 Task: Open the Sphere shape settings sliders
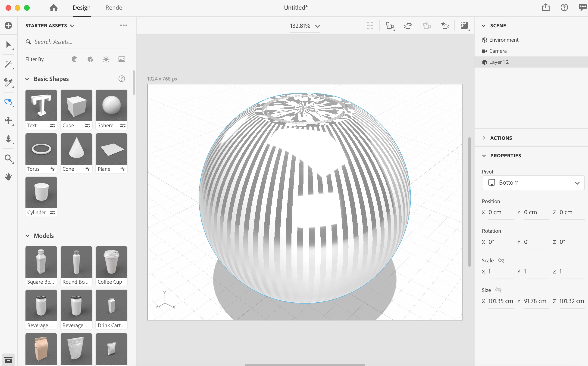(123, 125)
